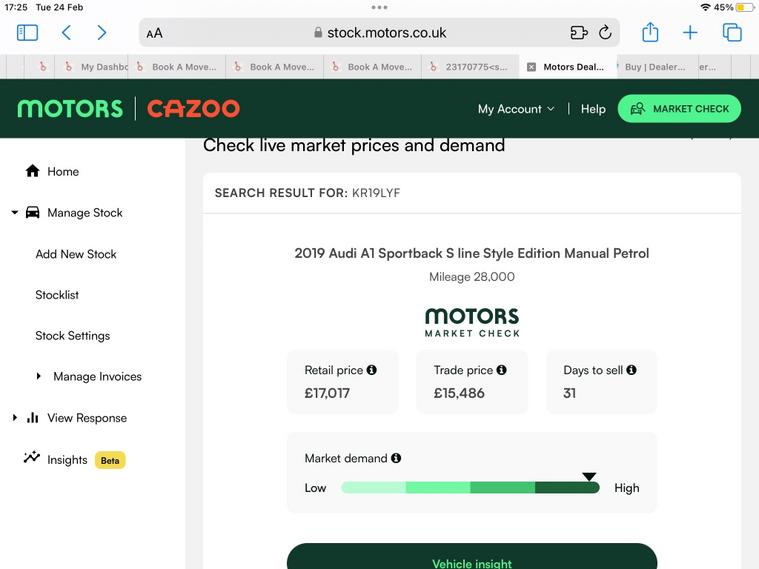Image resolution: width=759 pixels, height=569 pixels.
Task: Tap the stock.motors.co.uk address field
Action: [x=380, y=32]
